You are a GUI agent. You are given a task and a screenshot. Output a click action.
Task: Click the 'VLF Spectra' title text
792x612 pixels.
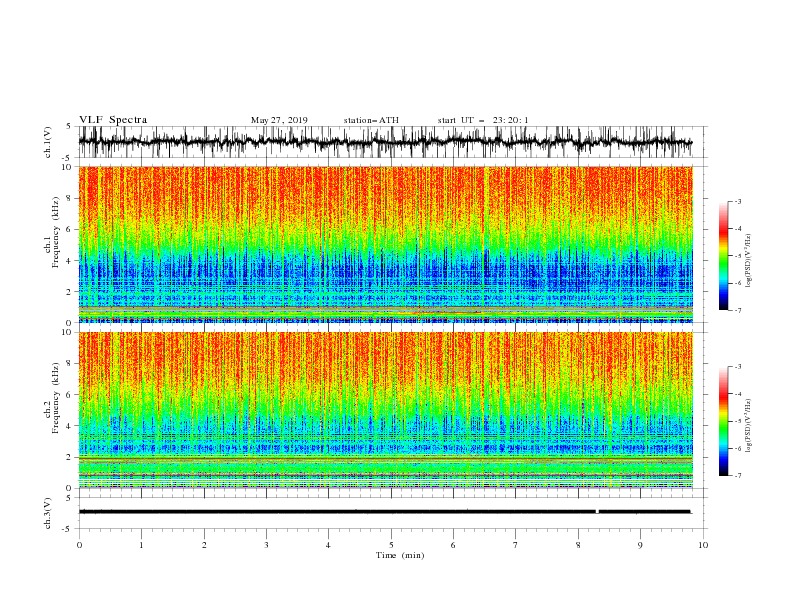pyautogui.click(x=113, y=120)
